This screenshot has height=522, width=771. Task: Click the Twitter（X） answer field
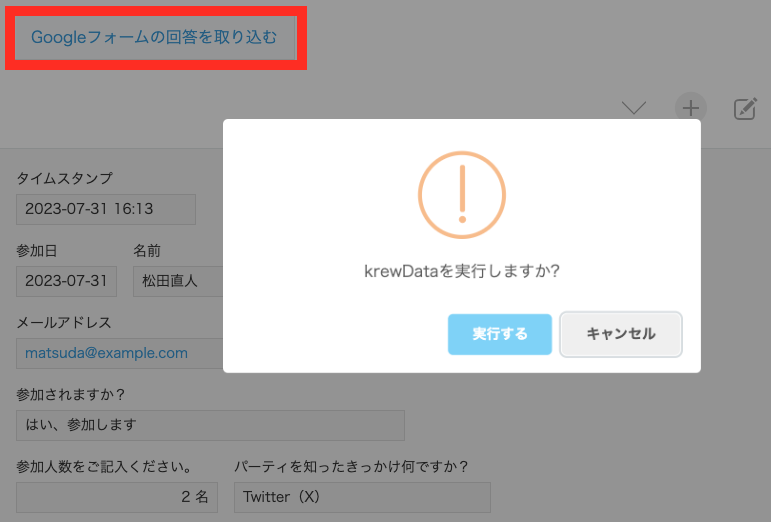(x=362, y=497)
